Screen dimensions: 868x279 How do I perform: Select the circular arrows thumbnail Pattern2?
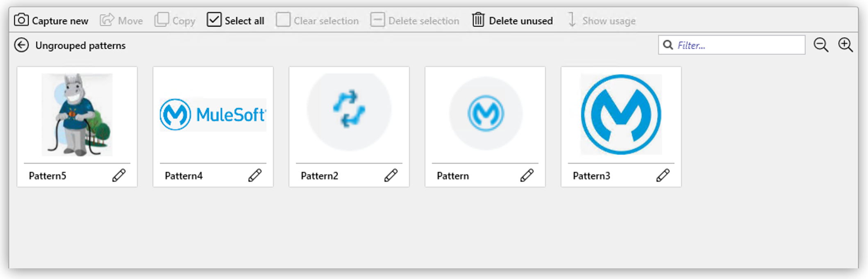(x=349, y=111)
